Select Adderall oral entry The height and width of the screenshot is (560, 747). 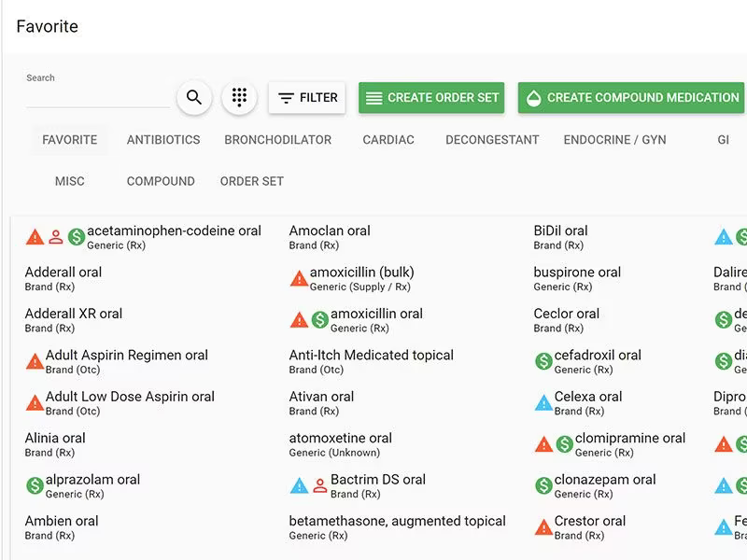63,278
